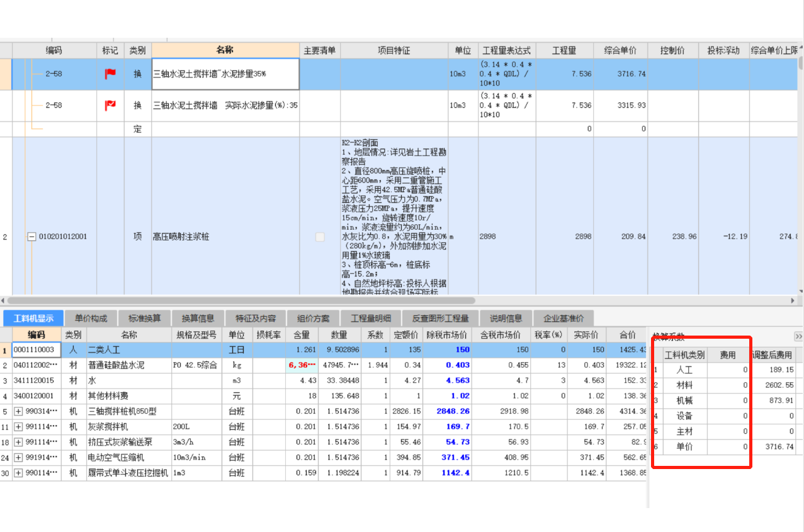The width and height of the screenshot is (804, 532).
Task: Click the 税率(%) column header
Action: click(x=548, y=335)
